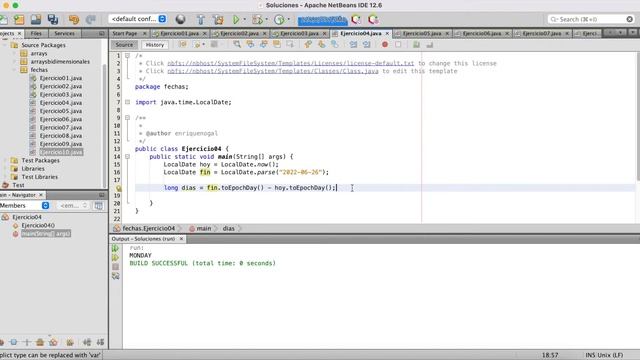Collapse the header comment fold on line 1
The image size is (640, 360).
coord(127,56)
